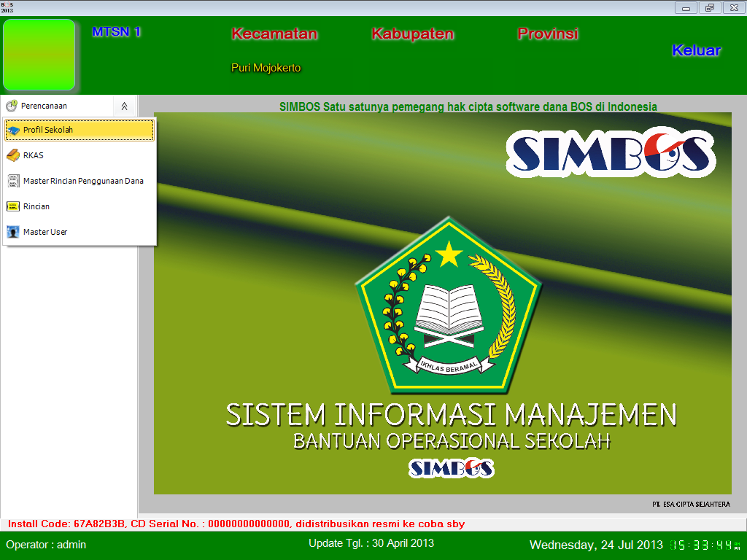
Task: Click the small SIMBOS logo under the title
Action: click(451, 468)
